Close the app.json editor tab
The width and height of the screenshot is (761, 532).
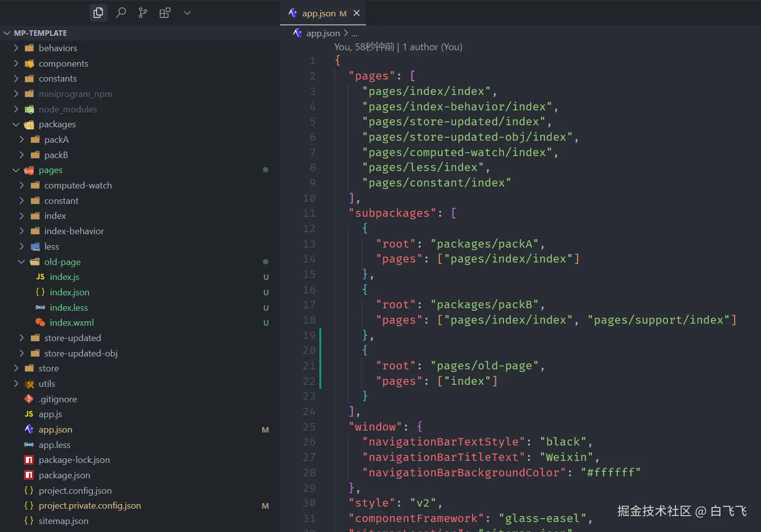[x=357, y=13]
